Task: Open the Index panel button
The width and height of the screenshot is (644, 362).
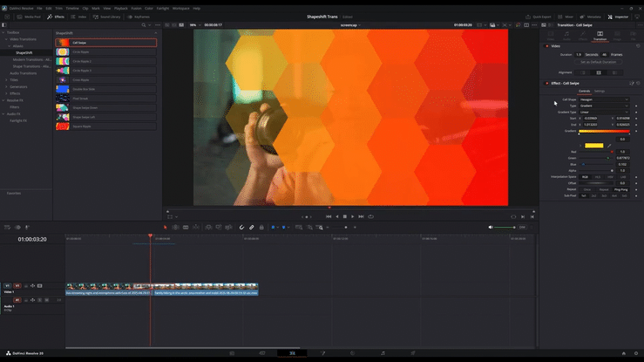Action: click(x=78, y=17)
